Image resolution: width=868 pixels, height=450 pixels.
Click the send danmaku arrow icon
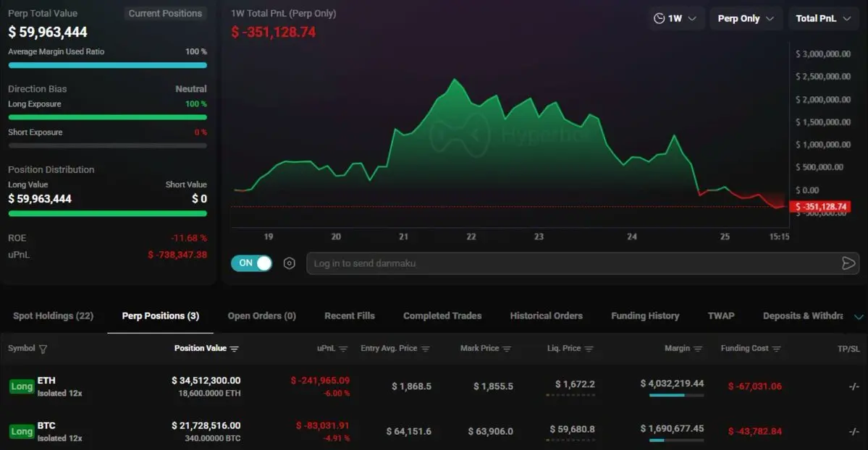pos(848,263)
